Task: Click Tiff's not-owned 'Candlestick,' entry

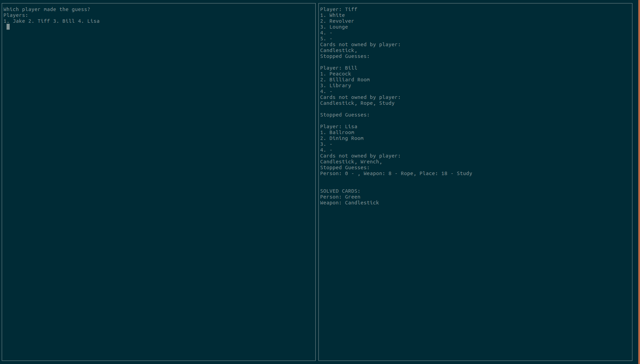Action: point(339,50)
